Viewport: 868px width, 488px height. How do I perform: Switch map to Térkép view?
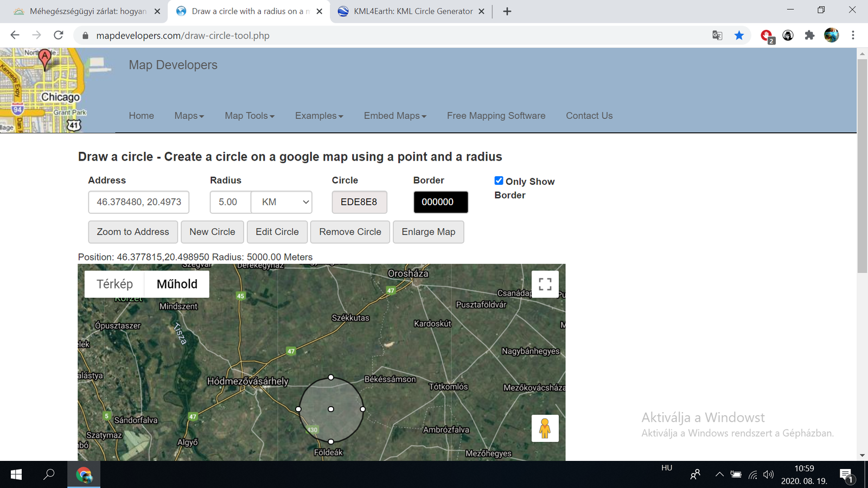(x=114, y=284)
